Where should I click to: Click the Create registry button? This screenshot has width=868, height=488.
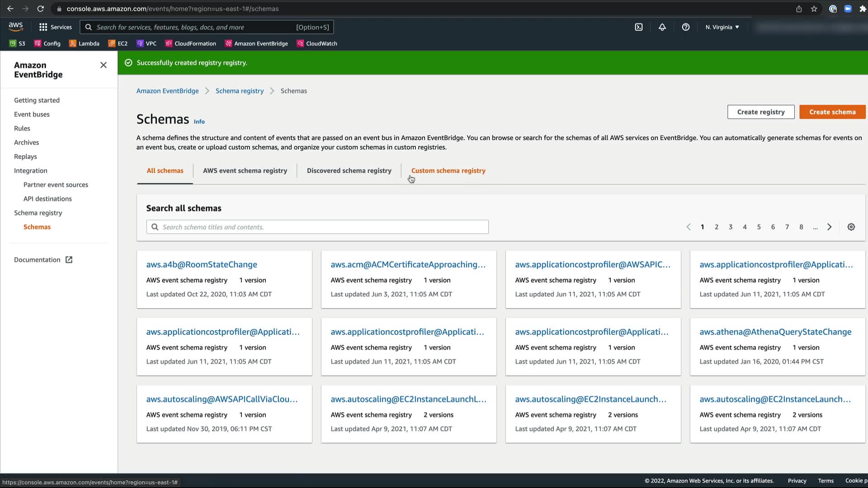(x=760, y=112)
